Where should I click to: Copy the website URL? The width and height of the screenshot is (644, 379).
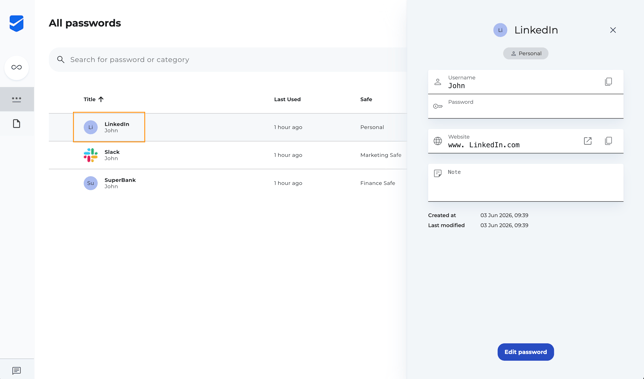(608, 141)
